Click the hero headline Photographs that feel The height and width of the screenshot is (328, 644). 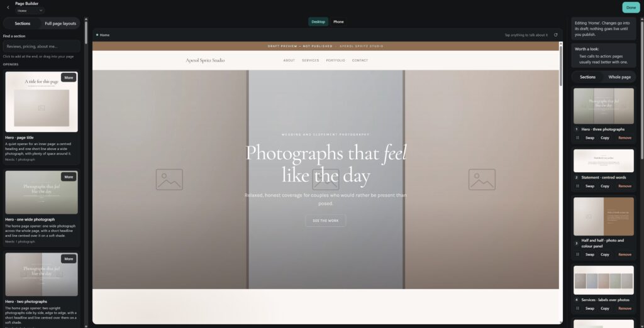coord(326,153)
